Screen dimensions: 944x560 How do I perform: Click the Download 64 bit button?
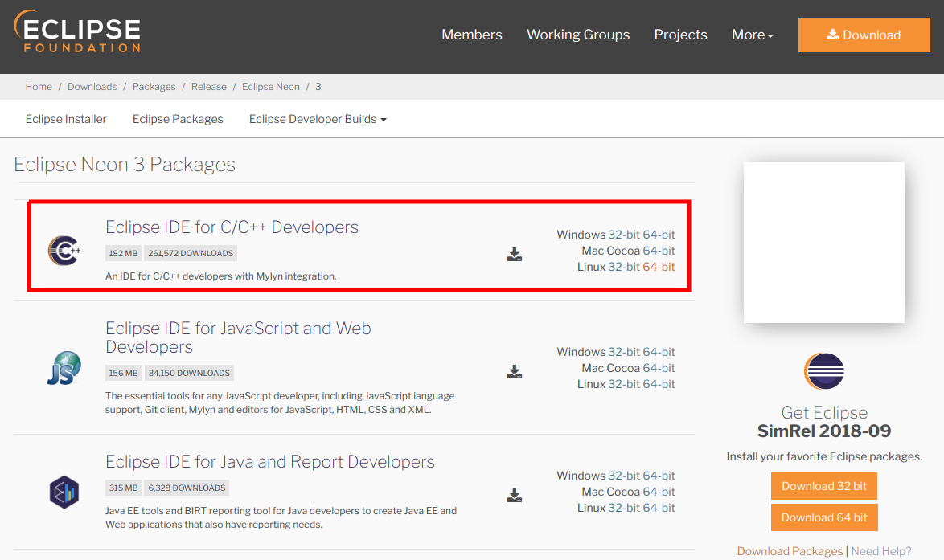(823, 517)
